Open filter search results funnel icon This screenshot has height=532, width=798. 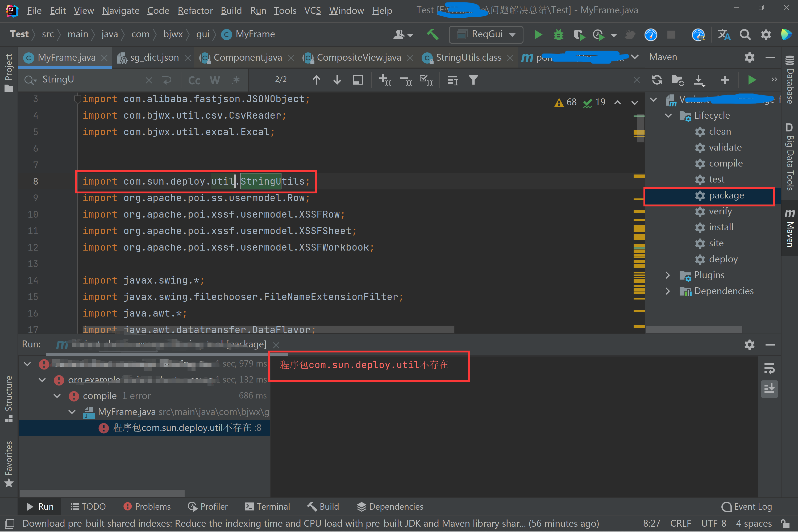[473, 80]
